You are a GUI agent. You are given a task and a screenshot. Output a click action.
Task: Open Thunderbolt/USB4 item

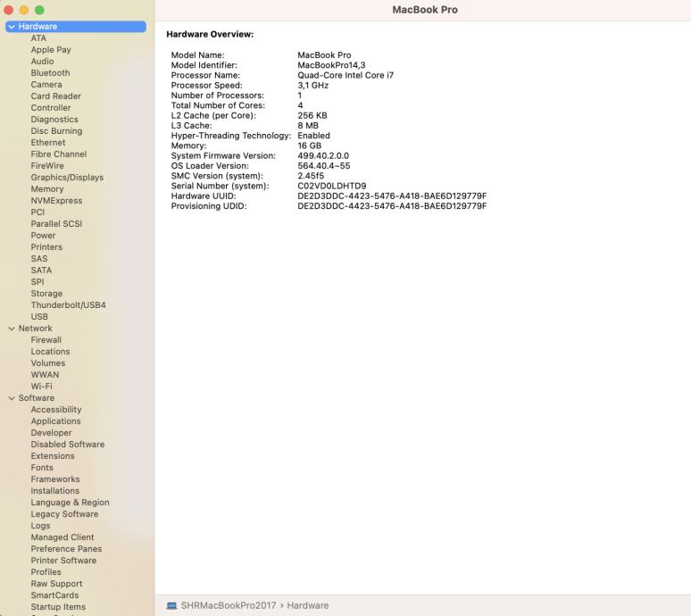click(x=69, y=305)
